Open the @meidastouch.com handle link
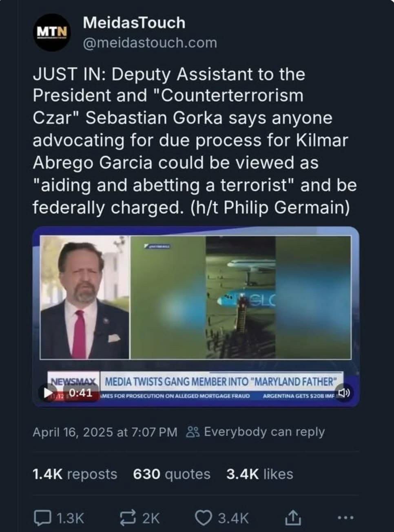 tap(150, 43)
